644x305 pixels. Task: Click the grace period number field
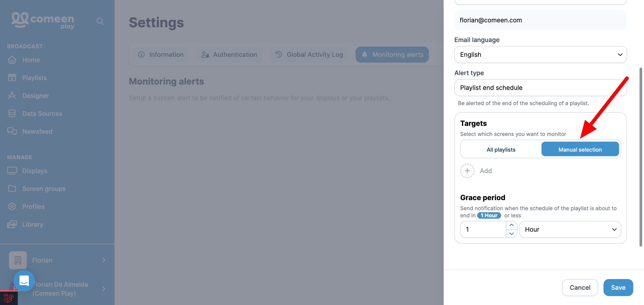483,229
